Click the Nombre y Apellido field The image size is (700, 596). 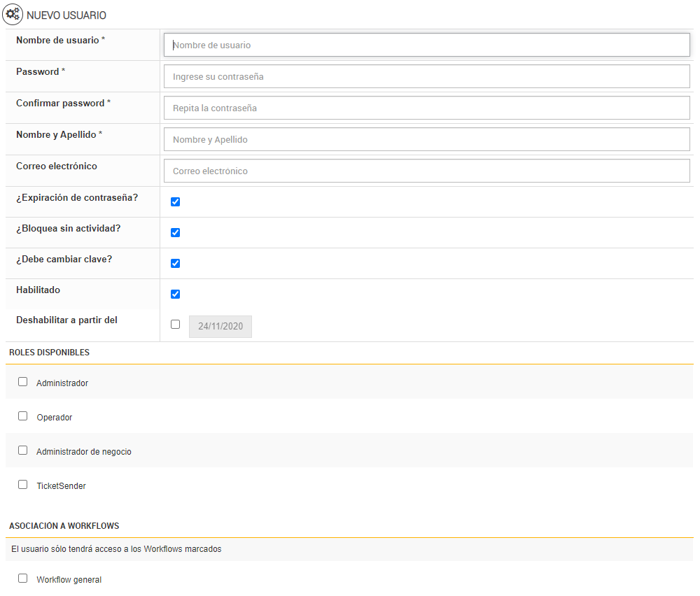point(426,139)
